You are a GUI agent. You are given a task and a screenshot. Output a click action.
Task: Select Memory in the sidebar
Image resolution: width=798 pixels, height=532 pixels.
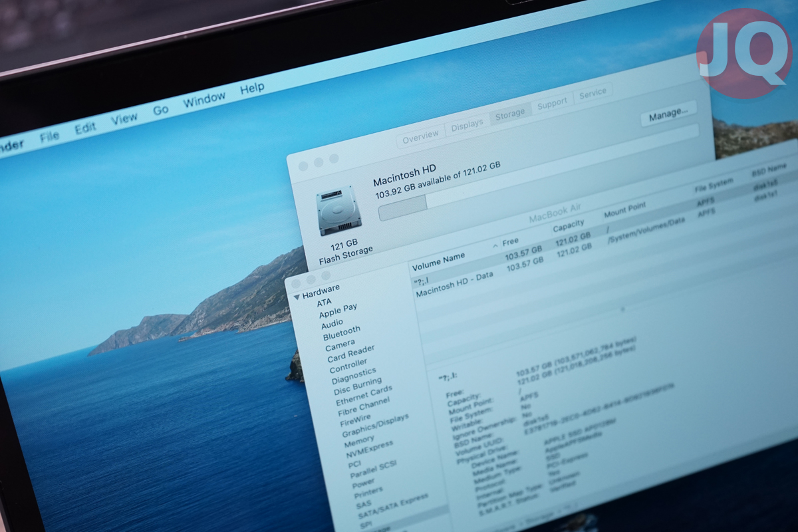coord(359,441)
